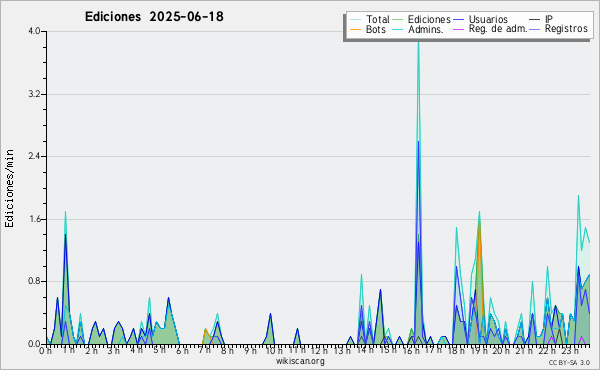Click the 'Total' legend entry
600x370 pixels.
[x=378, y=19]
